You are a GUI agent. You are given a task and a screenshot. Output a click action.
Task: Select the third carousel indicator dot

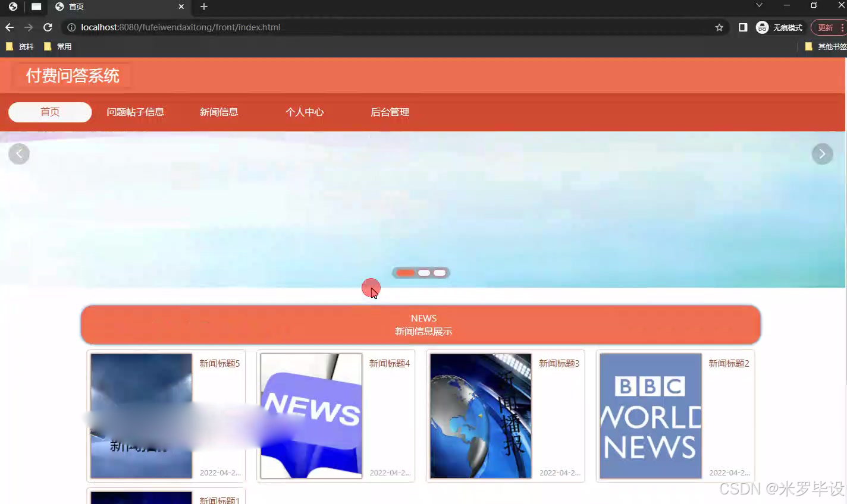(x=440, y=273)
